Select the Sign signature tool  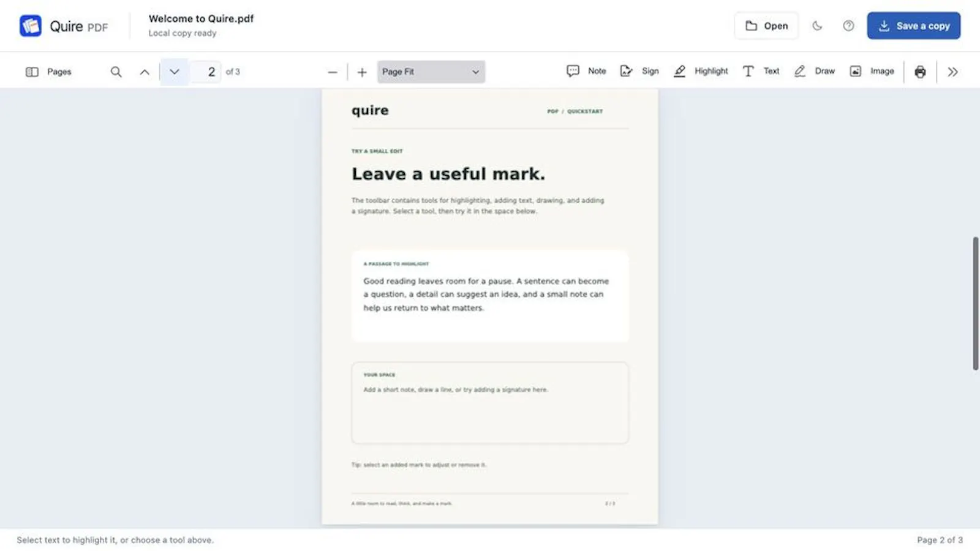(639, 71)
